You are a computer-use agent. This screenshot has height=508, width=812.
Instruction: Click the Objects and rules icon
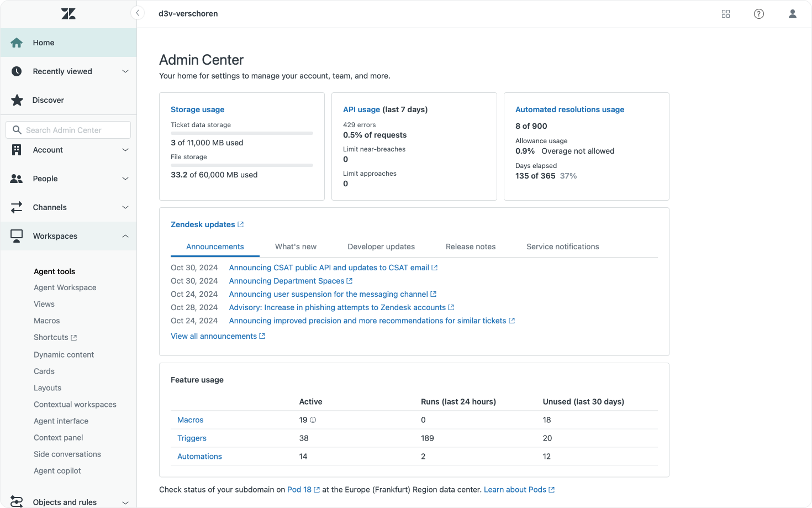click(x=17, y=502)
